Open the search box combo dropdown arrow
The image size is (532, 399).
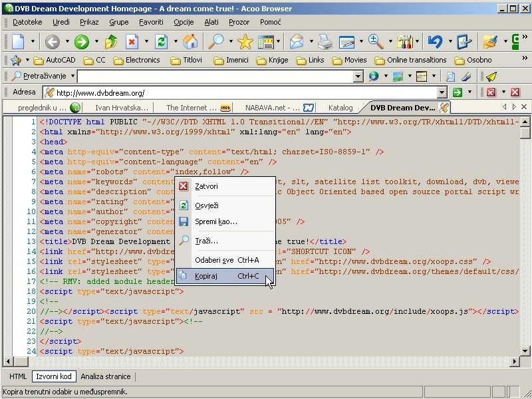point(358,76)
